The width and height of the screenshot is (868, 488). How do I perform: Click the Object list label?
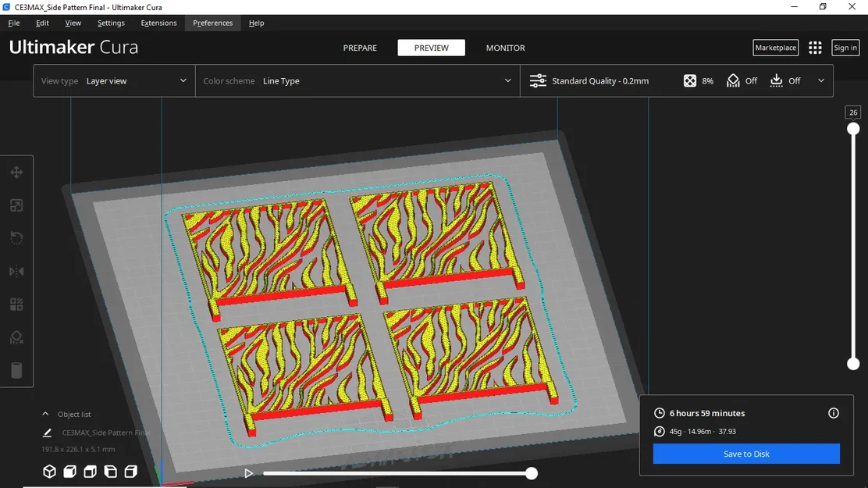pos(74,415)
